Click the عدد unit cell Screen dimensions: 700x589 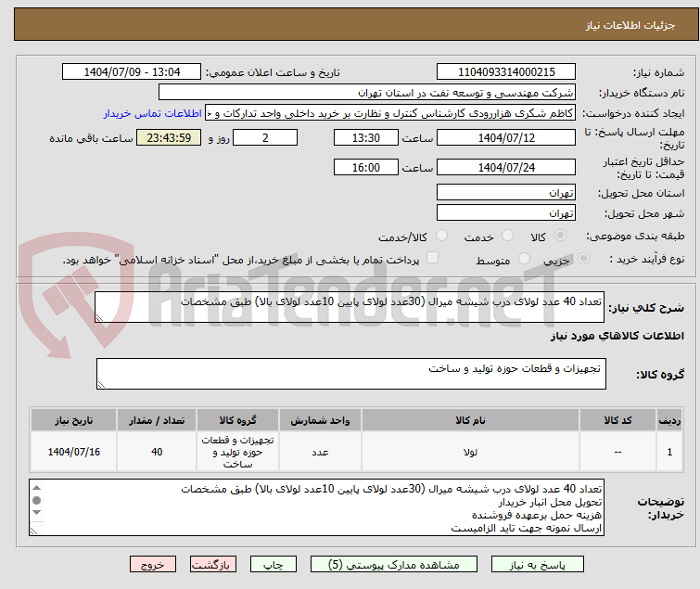click(x=320, y=452)
